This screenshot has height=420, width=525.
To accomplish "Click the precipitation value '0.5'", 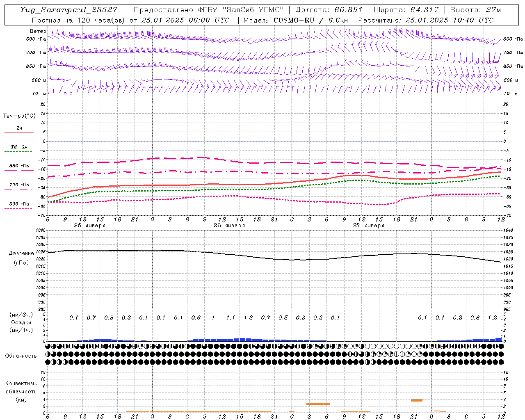I will coord(283,318).
